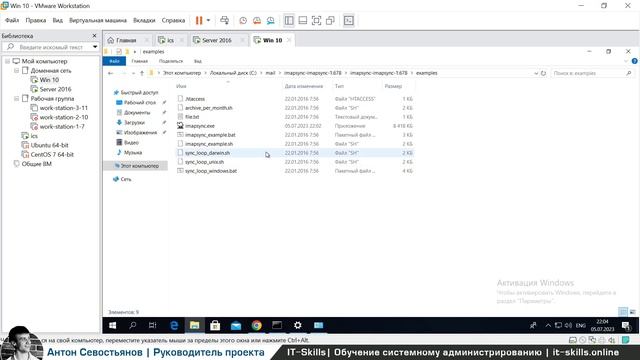Select the imapsync.exe file
The image size is (640, 360).
pyautogui.click(x=200, y=126)
